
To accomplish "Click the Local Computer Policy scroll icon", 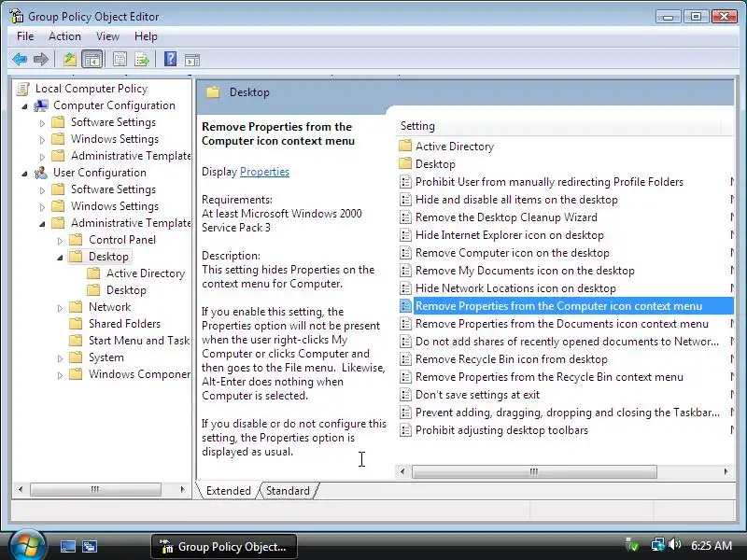I will point(22,89).
